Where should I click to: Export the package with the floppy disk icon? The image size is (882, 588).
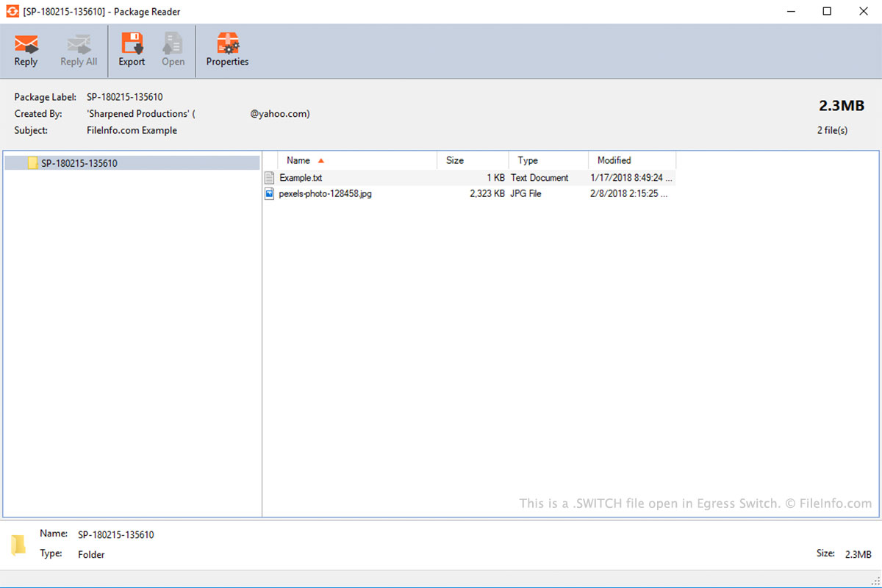132,43
